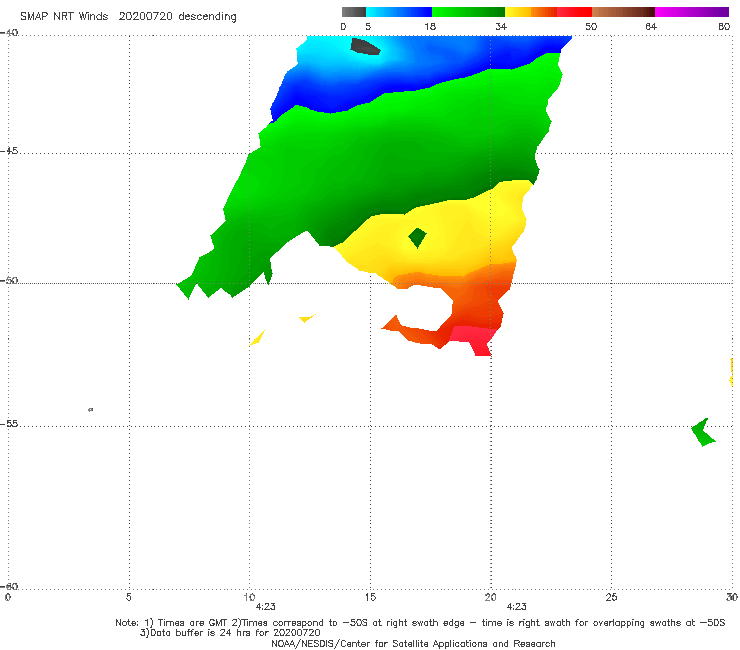Click the color bar label "80"
Viewport: 740px width, 650px height.
coord(724,26)
